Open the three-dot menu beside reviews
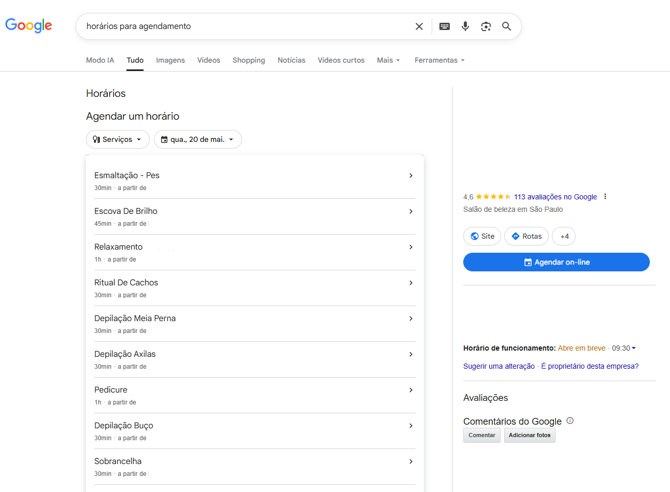670x492 pixels. click(x=605, y=197)
